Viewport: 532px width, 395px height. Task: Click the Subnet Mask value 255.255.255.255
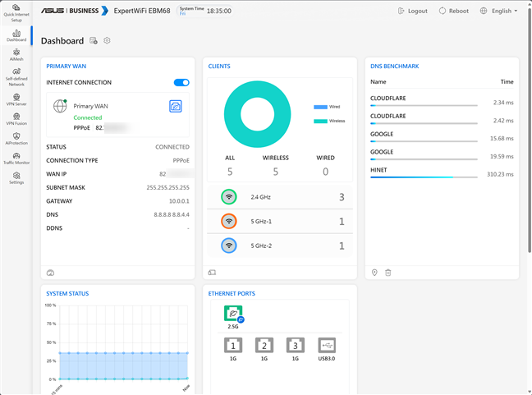168,187
